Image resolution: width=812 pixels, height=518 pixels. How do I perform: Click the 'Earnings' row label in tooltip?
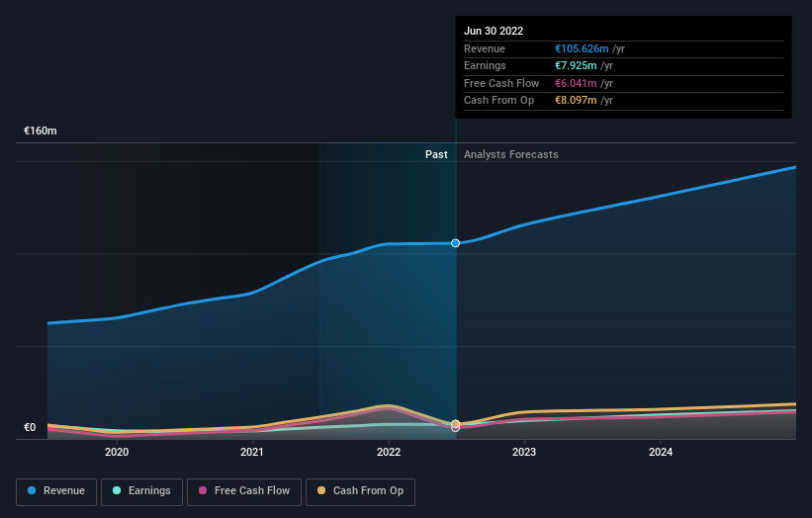485,65
